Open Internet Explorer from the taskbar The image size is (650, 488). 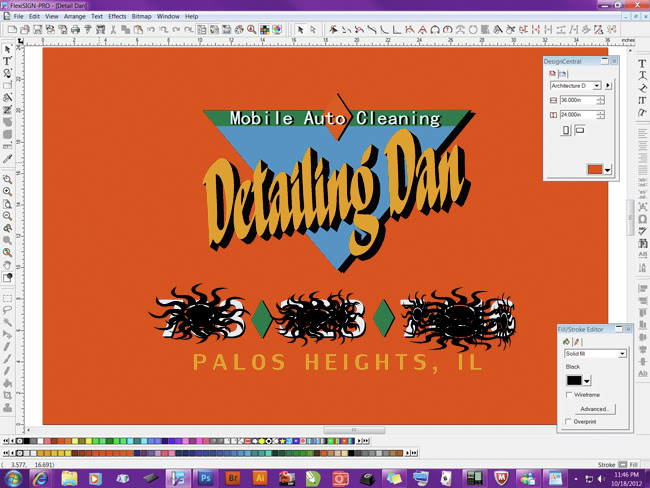click(40, 478)
